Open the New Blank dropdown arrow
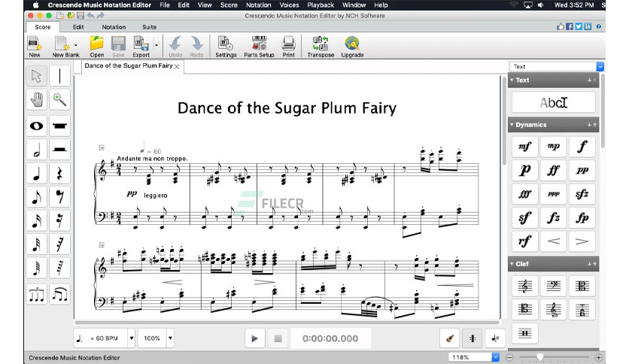Screen dimensions: 629x364 point(76,45)
